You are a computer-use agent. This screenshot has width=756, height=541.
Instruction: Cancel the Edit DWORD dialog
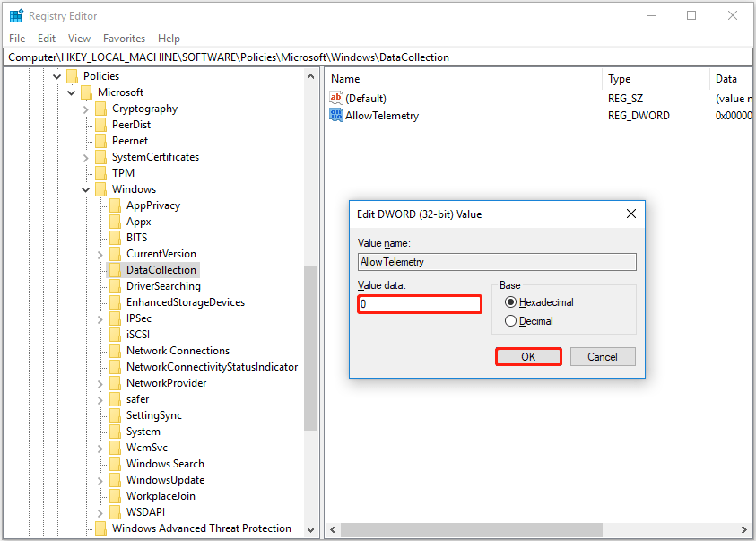point(603,356)
